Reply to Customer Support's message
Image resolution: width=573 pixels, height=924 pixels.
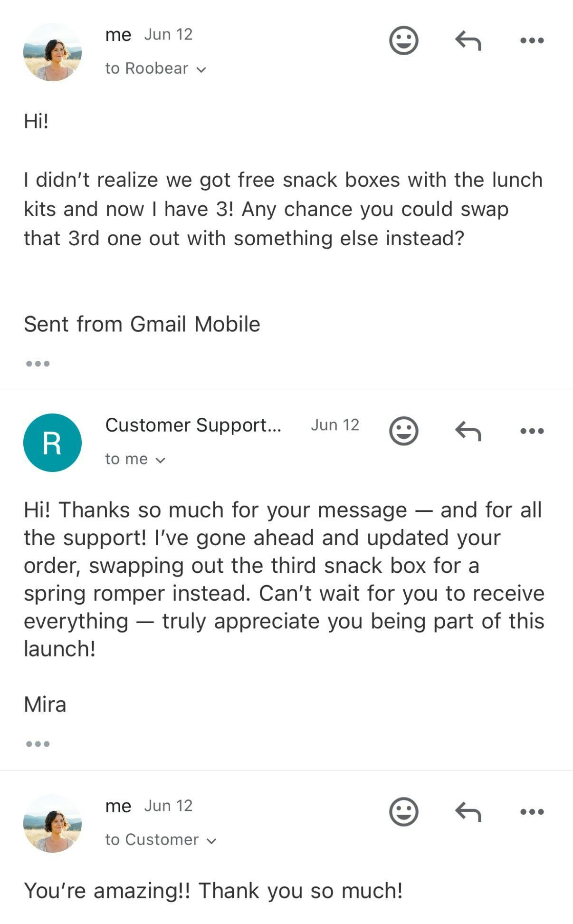468,431
